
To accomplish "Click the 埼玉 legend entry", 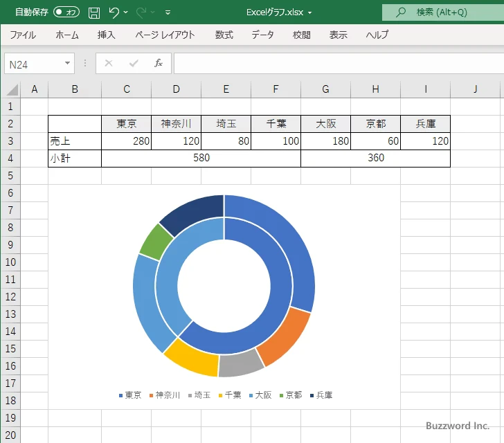I will click(199, 395).
